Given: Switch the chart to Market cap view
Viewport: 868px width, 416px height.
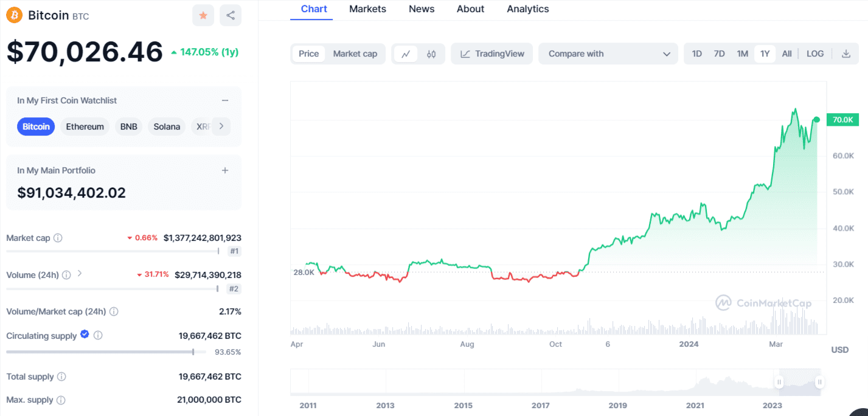Looking at the screenshot, I should [355, 54].
